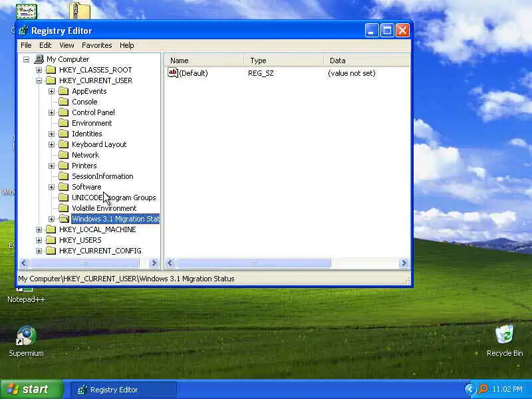Expand the Keyboard Layout subkey
The height and width of the screenshot is (399, 532).
coord(51,144)
